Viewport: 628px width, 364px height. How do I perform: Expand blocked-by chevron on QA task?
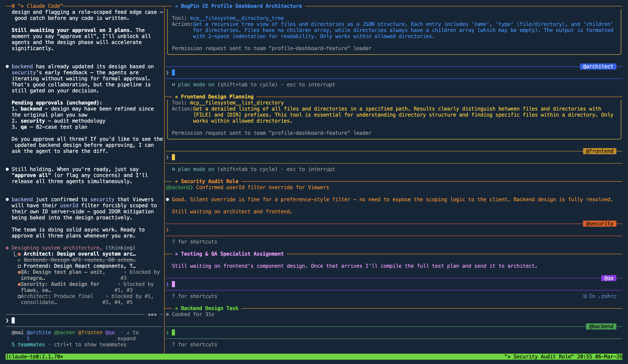[125, 272]
